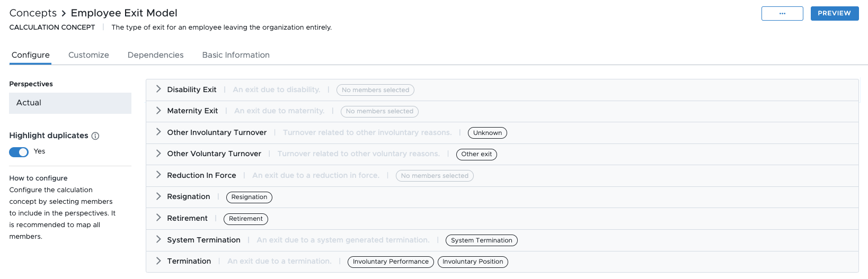Open the three-dots more options button
868x279 pixels.
click(x=782, y=13)
